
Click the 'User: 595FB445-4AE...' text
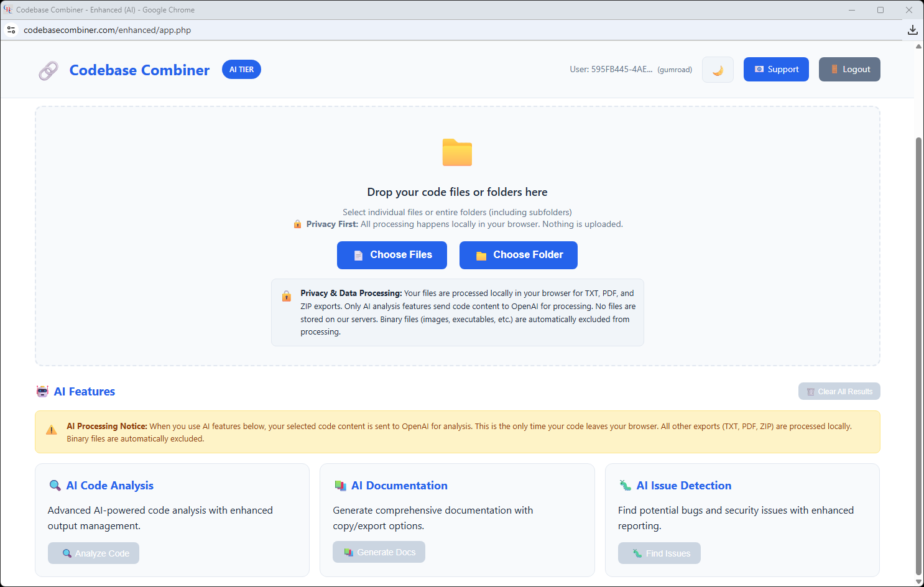coord(611,70)
